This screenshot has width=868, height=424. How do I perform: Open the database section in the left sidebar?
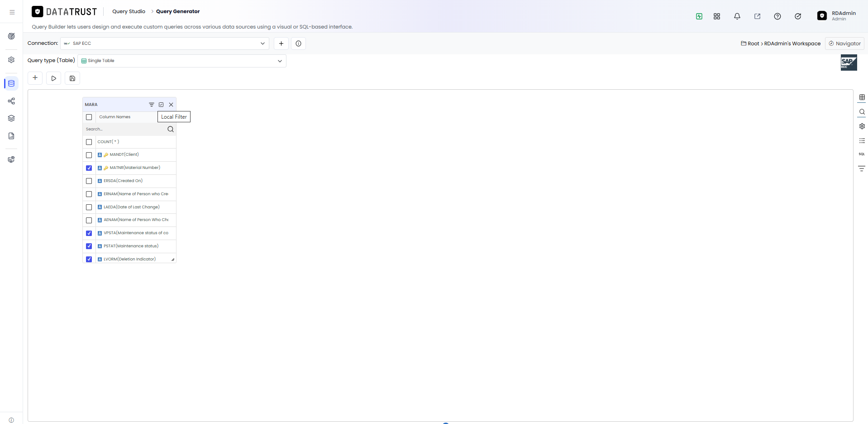[11, 83]
